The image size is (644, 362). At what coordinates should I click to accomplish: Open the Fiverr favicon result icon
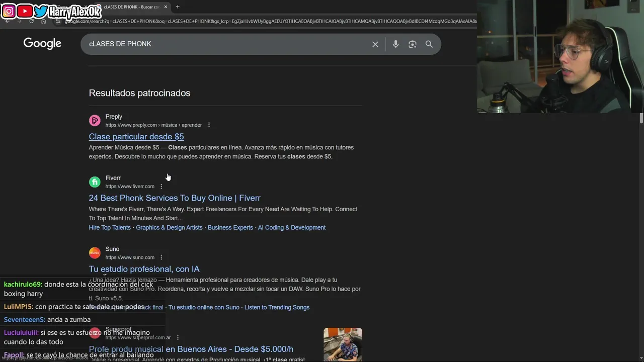tap(95, 182)
